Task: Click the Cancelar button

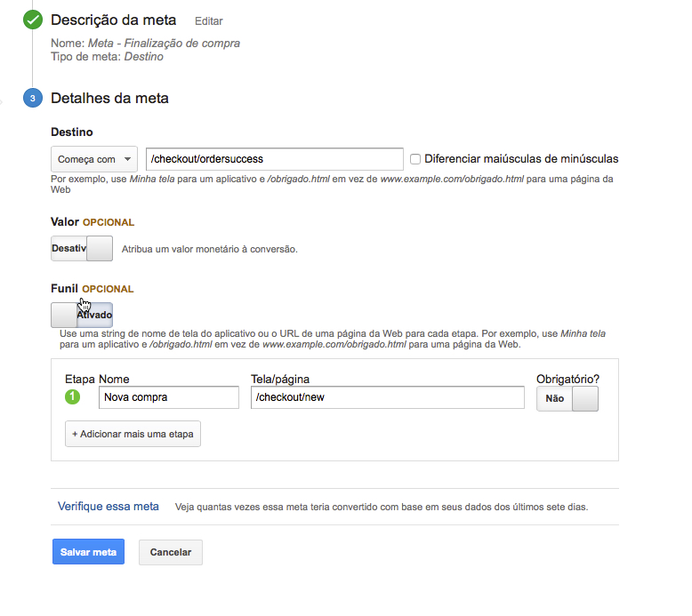Action: tap(171, 552)
